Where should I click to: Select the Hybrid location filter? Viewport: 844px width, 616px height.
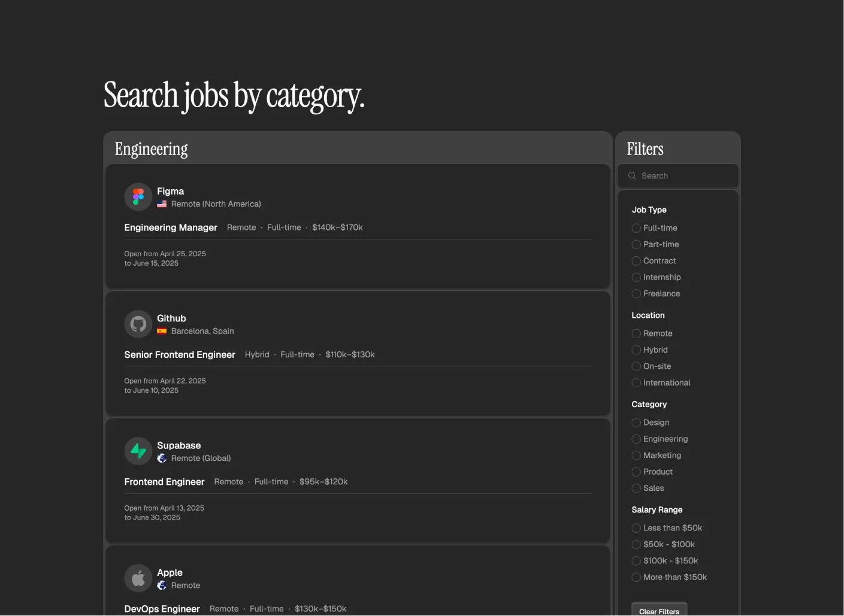point(636,350)
